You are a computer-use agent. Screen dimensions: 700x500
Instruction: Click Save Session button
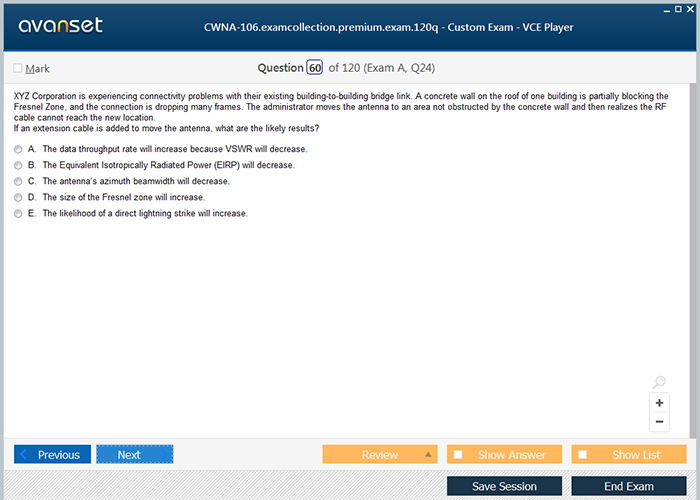[504, 486]
